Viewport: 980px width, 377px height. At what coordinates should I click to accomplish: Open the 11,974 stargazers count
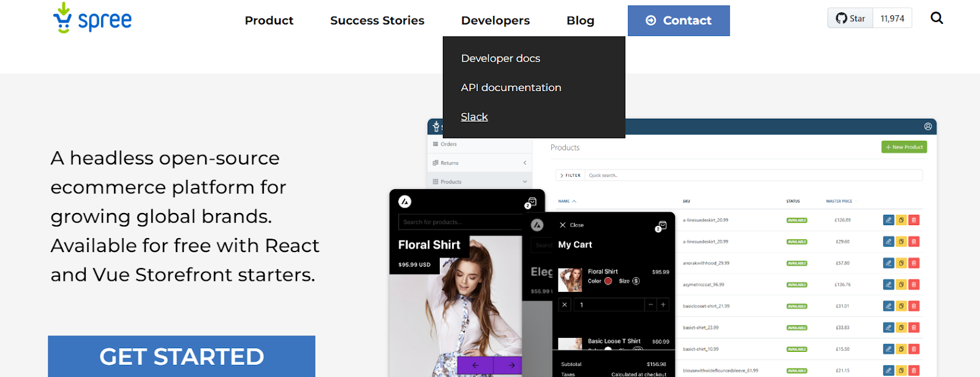coord(892,18)
